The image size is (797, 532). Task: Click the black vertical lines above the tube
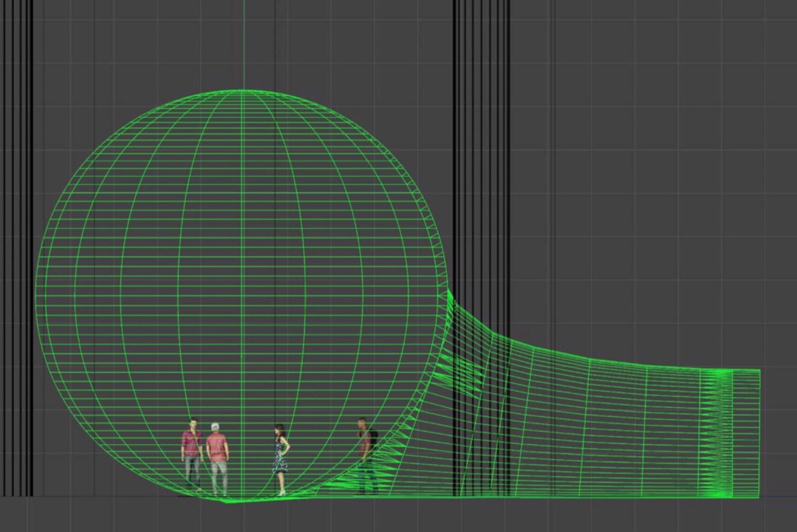tap(481, 148)
